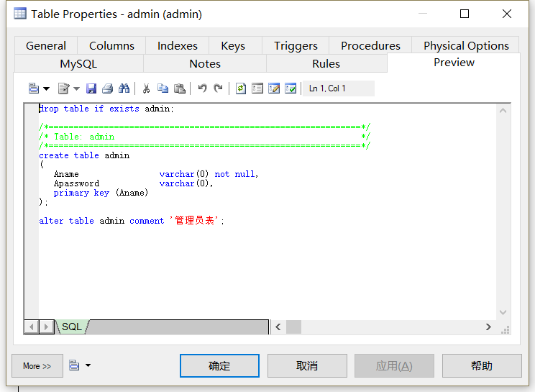Open the Procedures tab
The height and width of the screenshot is (392, 535).
click(370, 46)
